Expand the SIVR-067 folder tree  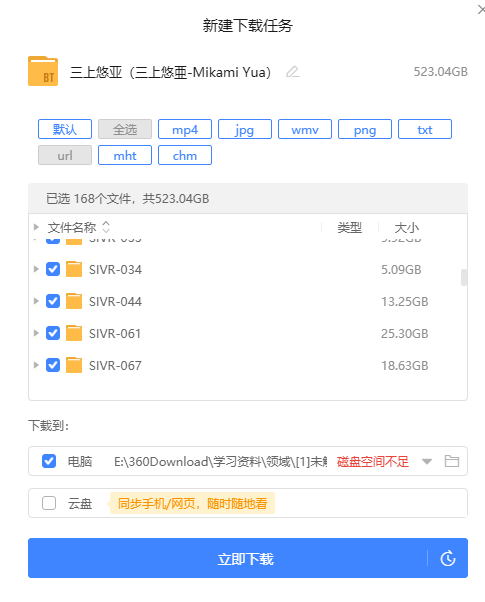[x=36, y=365]
